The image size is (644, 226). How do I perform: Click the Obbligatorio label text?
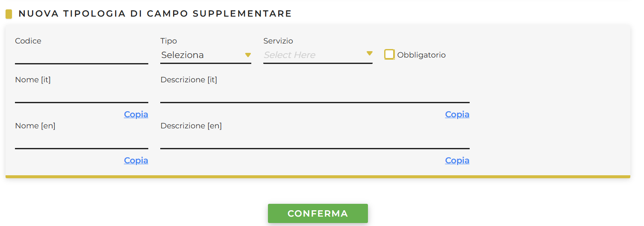(x=421, y=55)
